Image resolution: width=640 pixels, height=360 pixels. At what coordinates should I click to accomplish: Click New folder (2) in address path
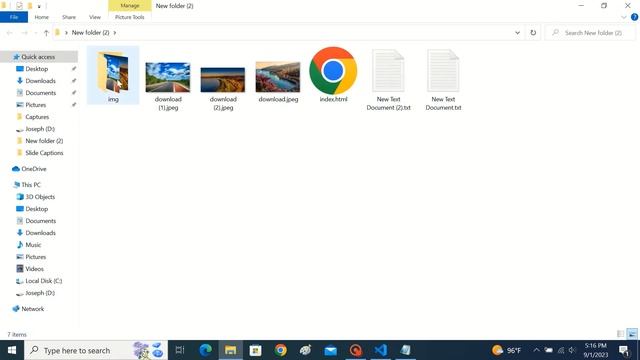click(91, 33)
